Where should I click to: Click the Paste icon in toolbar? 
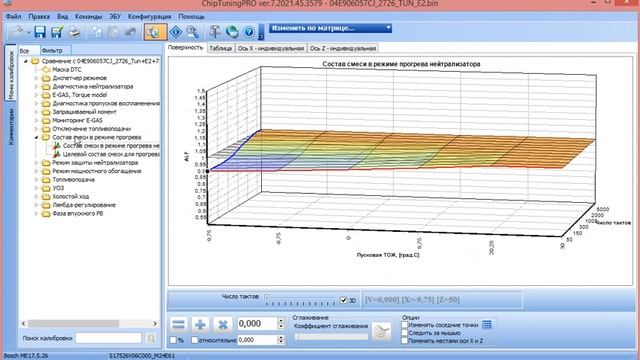[113, 32]
